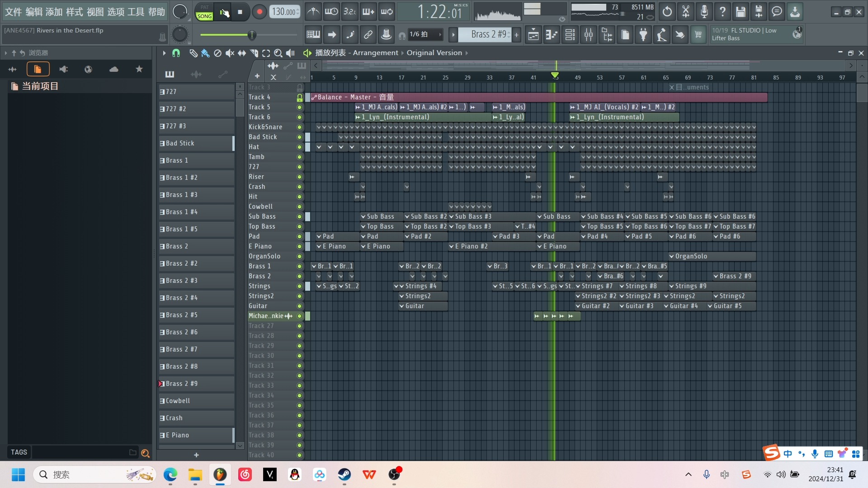
Task: Mute the OrganSolo track
Action: [299, 256]
